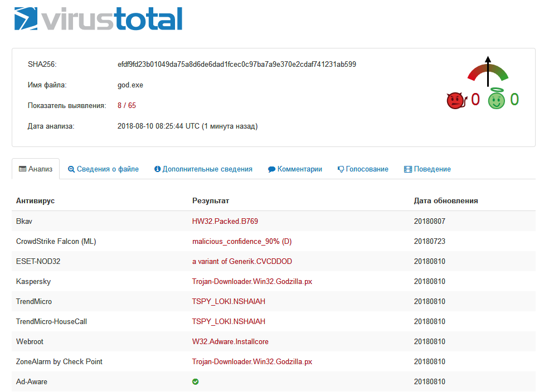544x392 pixels.
Task: Click the Bkav antivirus name
Action: [x=24, y=221]
